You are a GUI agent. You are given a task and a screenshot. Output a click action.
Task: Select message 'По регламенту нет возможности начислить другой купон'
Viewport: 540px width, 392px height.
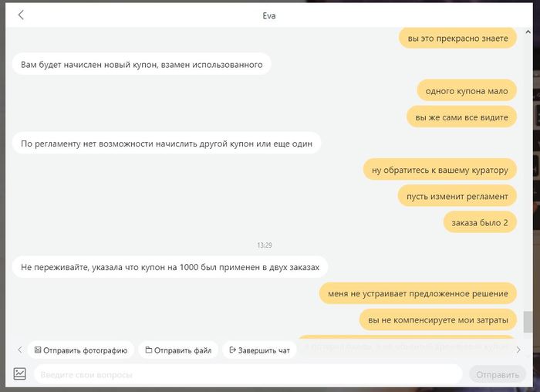167,144
